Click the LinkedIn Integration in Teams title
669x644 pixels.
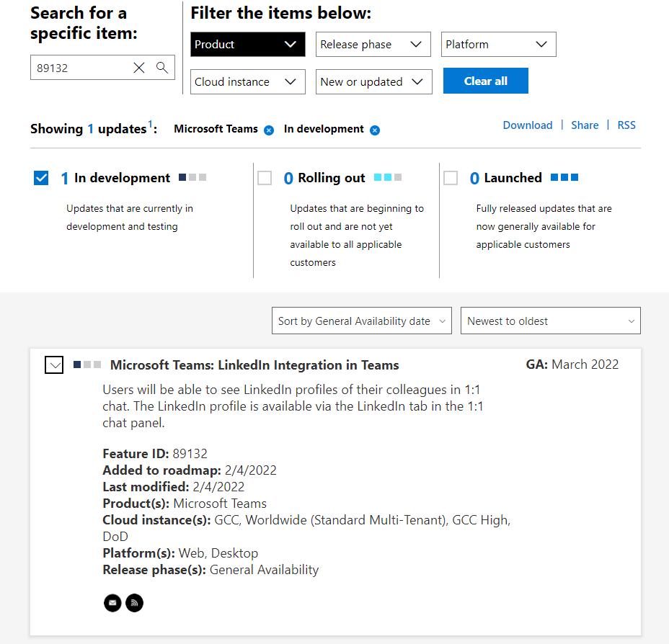click(254, 365)
